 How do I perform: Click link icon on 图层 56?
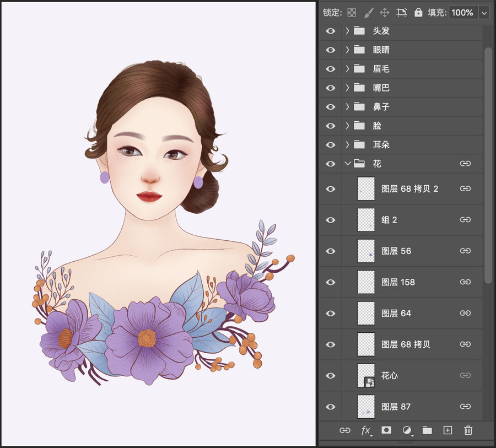pyautogui.click(x=465, y=251)
